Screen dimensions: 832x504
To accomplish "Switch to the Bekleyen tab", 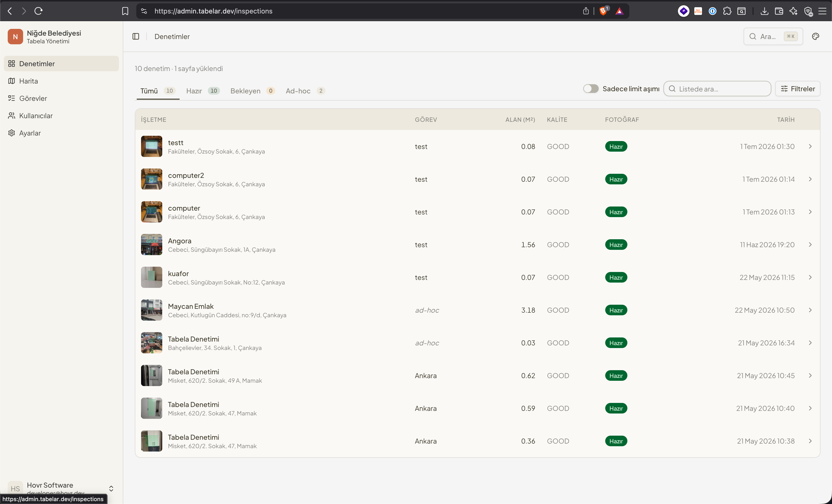I will (x=253, y=91).
